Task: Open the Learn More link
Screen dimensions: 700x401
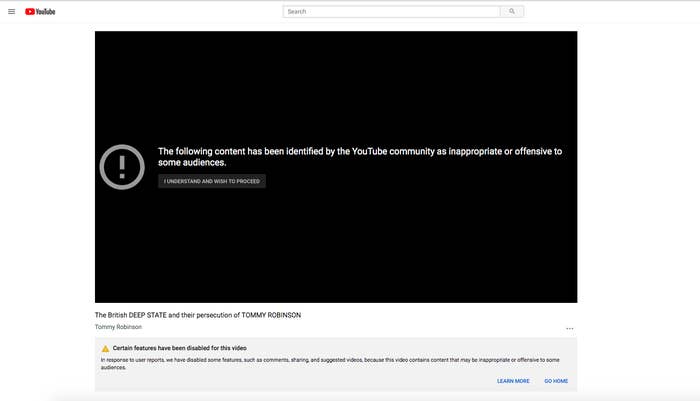Action: coord(513,381)
